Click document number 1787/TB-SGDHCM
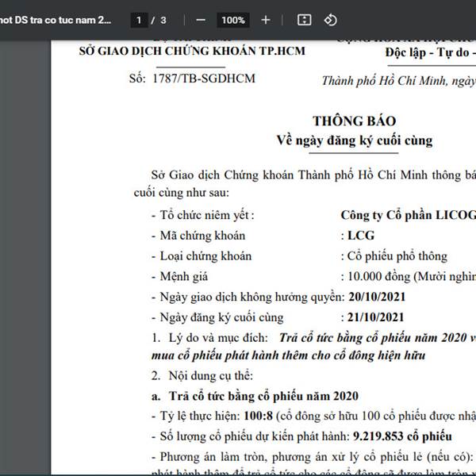Viewport: 476px width, 476px height. coord(204,79)
